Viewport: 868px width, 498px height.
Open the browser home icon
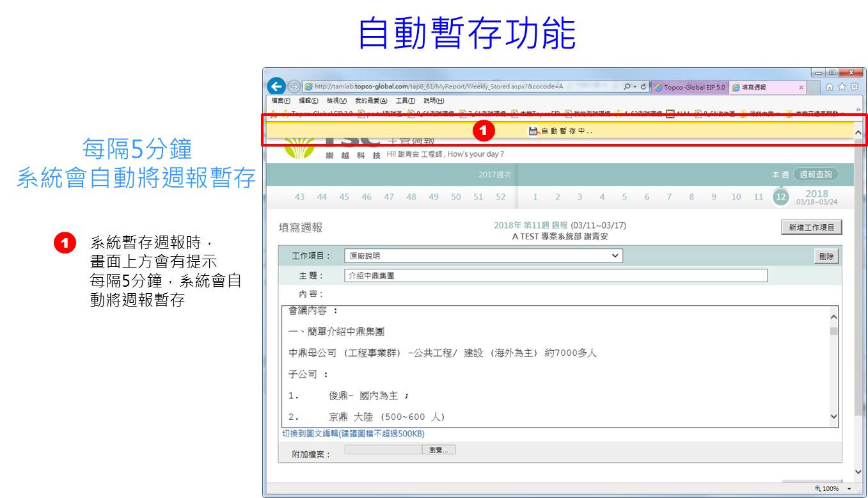[x=830, y=87]
